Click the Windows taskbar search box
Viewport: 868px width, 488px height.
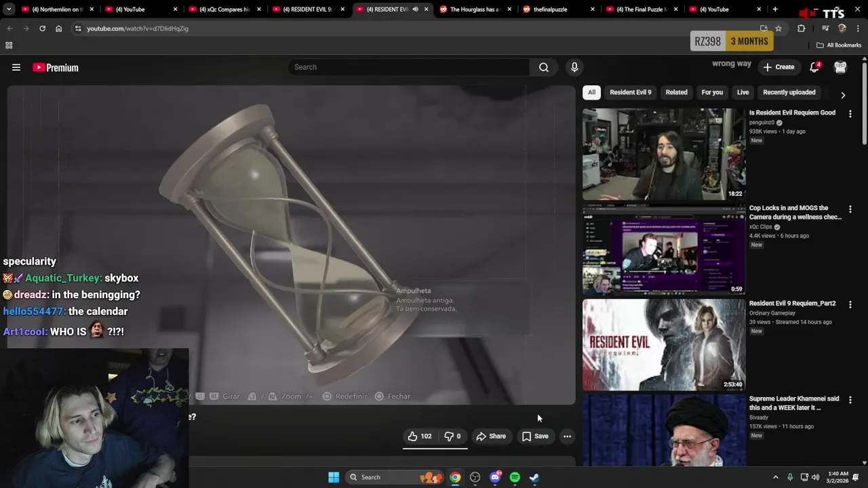[x=393, y=477]
